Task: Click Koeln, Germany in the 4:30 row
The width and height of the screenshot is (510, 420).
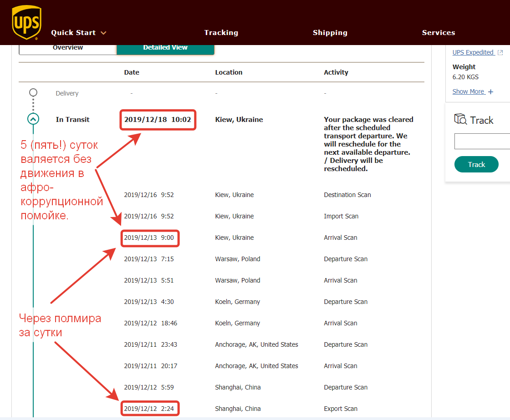Action: pyautogui.click(x=237, y=302)
